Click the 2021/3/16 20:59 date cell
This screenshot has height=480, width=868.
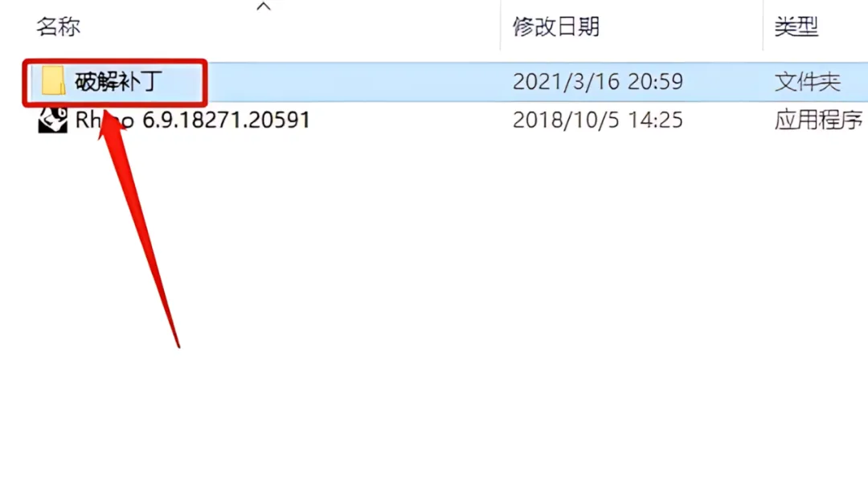[598, 82]
